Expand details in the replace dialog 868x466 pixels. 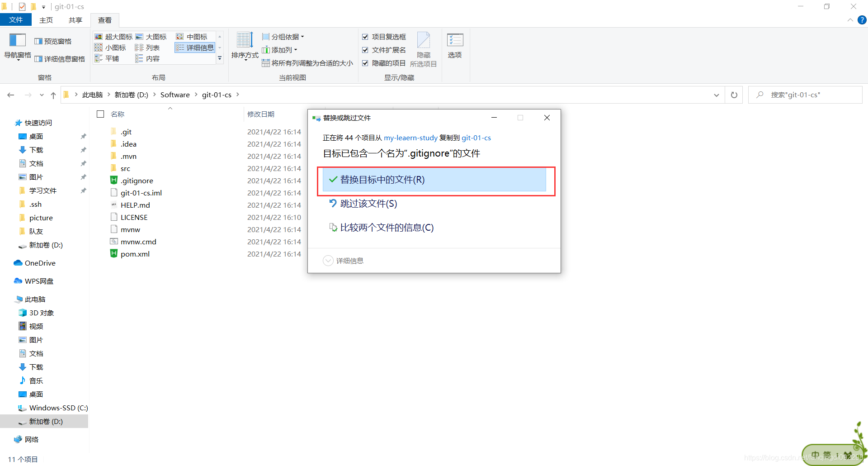(344, 261)
